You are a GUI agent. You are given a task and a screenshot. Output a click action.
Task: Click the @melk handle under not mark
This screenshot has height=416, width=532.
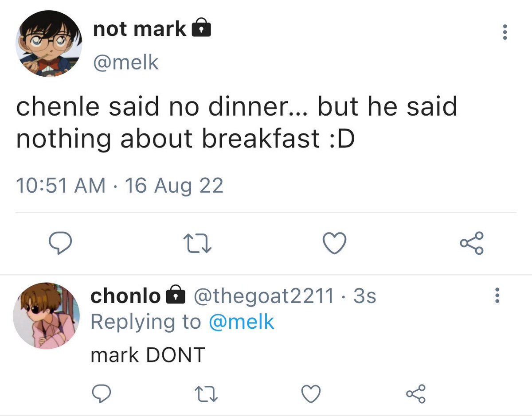click(125, 62)
